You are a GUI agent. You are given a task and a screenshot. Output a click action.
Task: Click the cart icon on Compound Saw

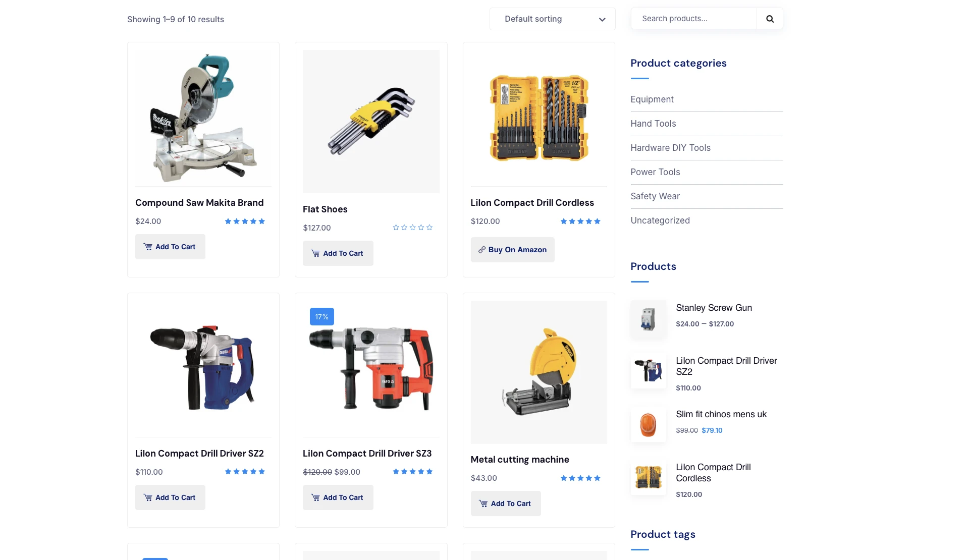click(x=148, y=247)
